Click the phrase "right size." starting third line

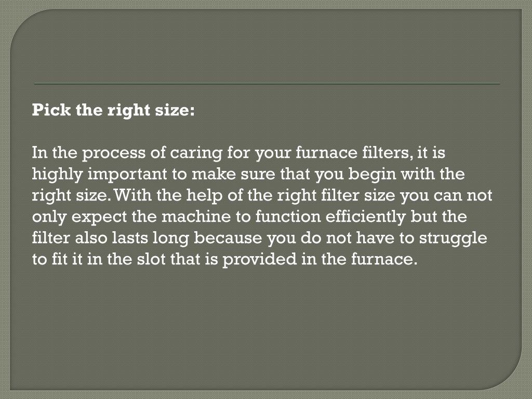[x=72, y=195]
